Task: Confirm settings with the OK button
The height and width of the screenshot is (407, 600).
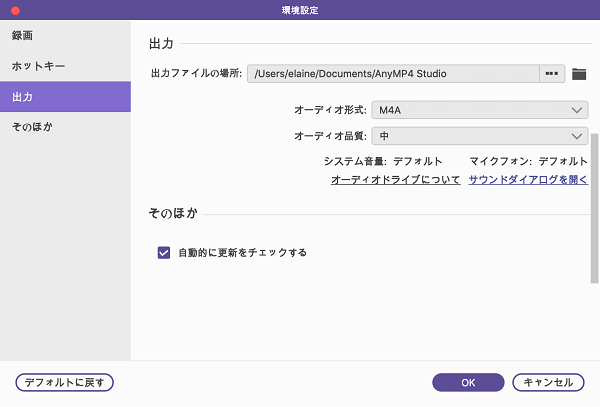Action: pos(468,382)
